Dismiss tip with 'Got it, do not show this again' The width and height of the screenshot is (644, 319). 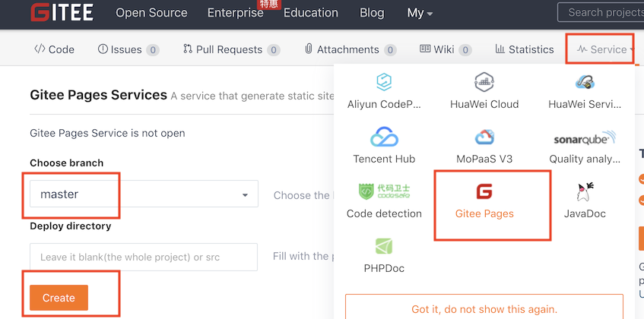484,309
